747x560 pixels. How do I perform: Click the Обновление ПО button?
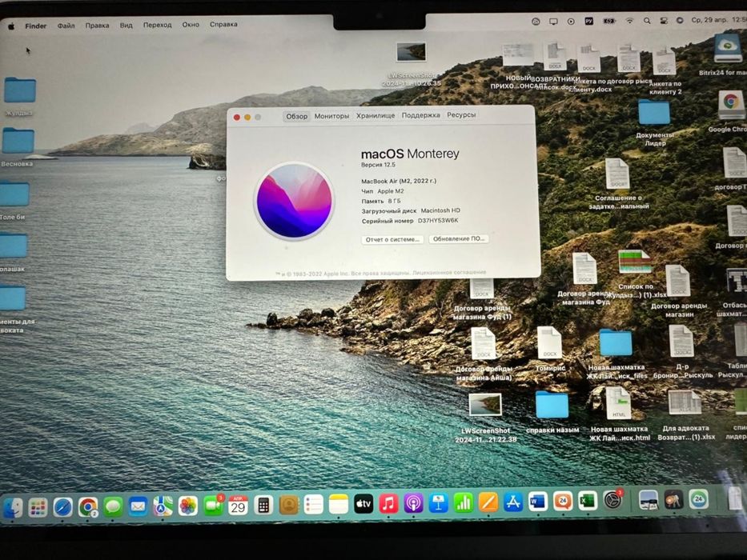click(x=459, y=238)
